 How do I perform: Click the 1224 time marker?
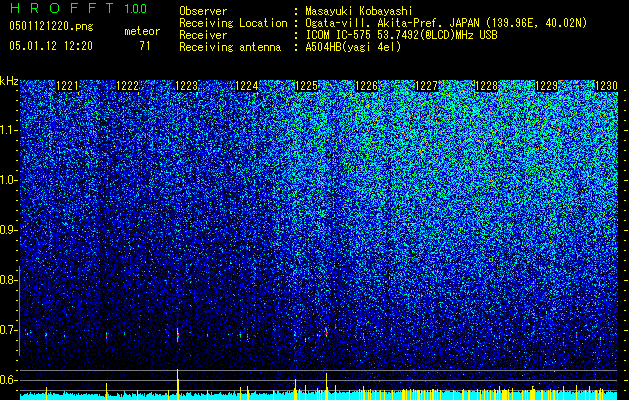(x=246, y=86)
